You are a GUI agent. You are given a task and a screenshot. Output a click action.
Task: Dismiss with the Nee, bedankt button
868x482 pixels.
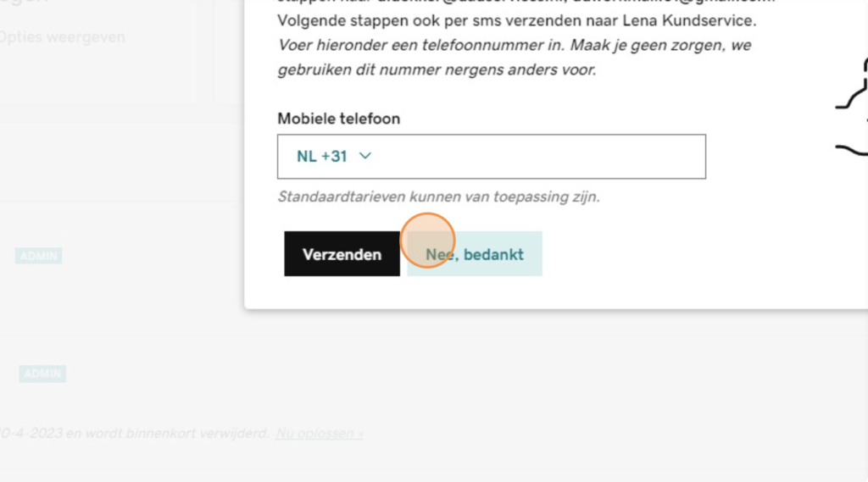pos(475,254)
